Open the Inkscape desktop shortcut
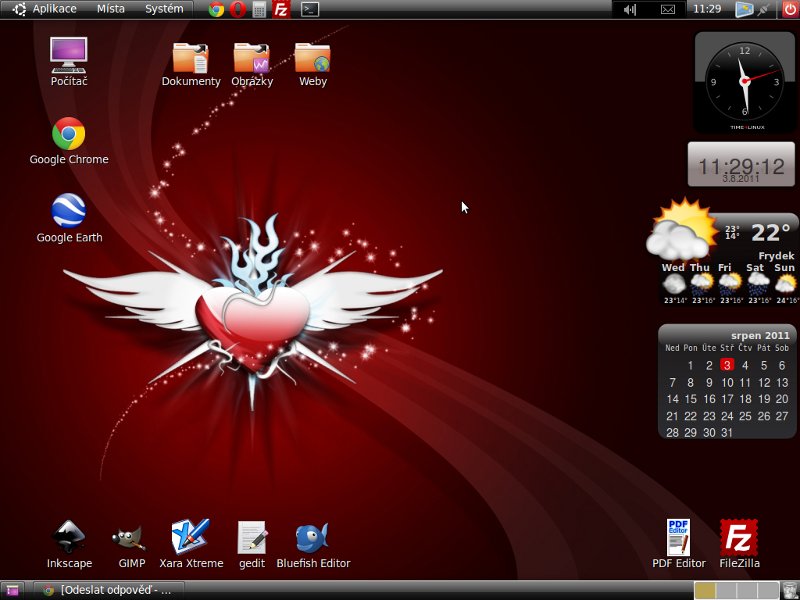 [68, 538]
